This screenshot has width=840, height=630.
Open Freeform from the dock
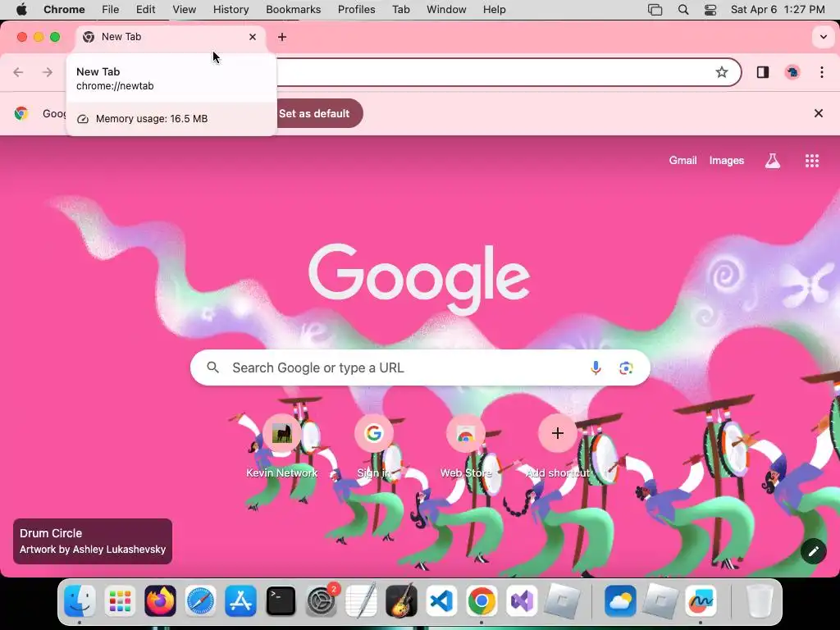click(x=701, y=600)
